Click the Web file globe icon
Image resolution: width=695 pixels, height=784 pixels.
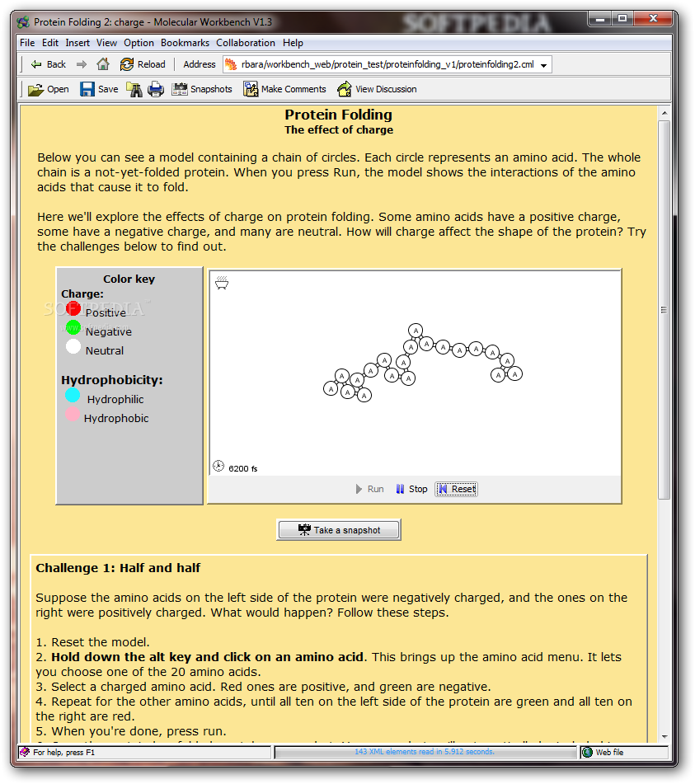pyautogui.click(x=588, y=752)
